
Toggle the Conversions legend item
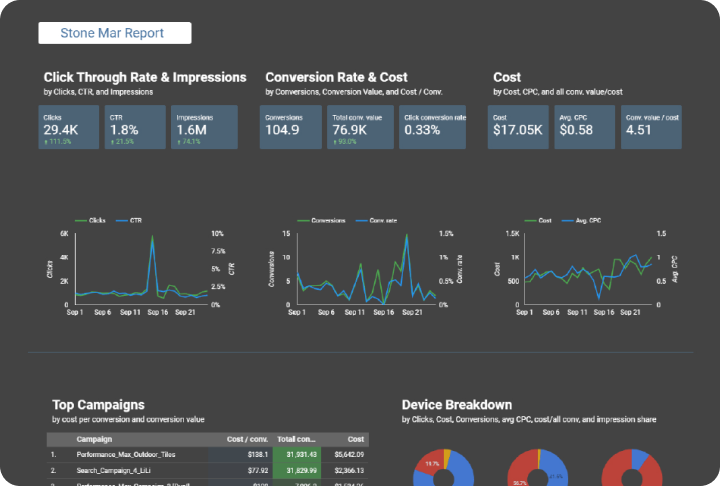(x=321, y=220)
